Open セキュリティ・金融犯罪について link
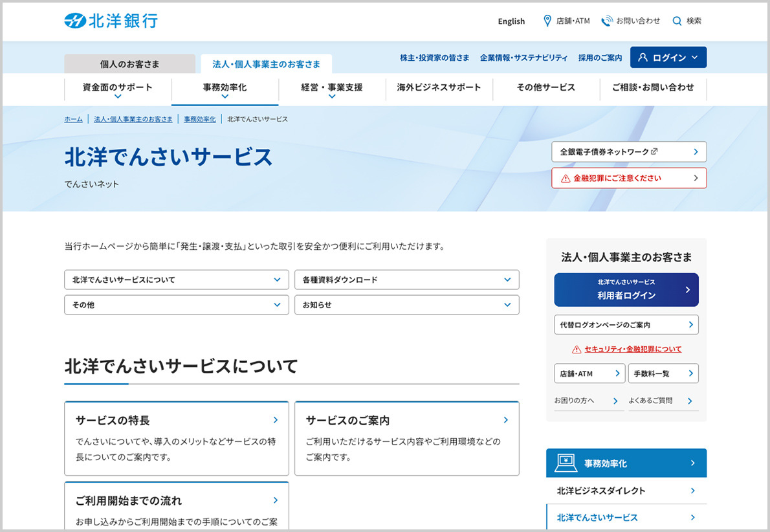Viewport: 770px width, 532px height. click(633, 349)
